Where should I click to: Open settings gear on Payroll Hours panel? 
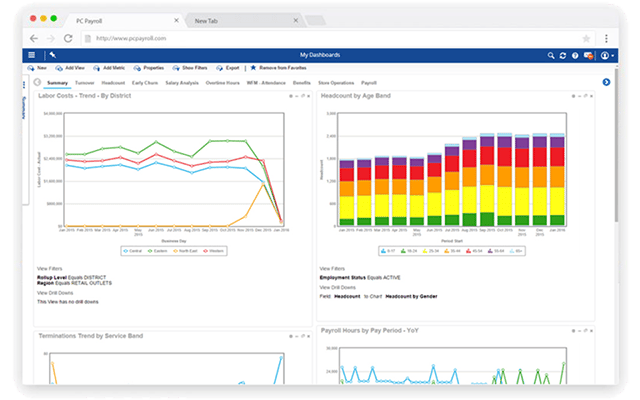[x=573, y=331]
